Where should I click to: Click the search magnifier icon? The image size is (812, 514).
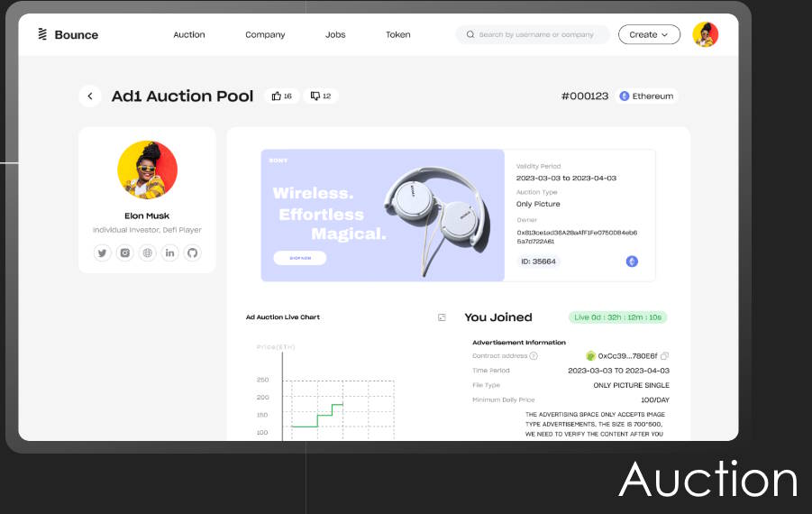tap(470, 34)
